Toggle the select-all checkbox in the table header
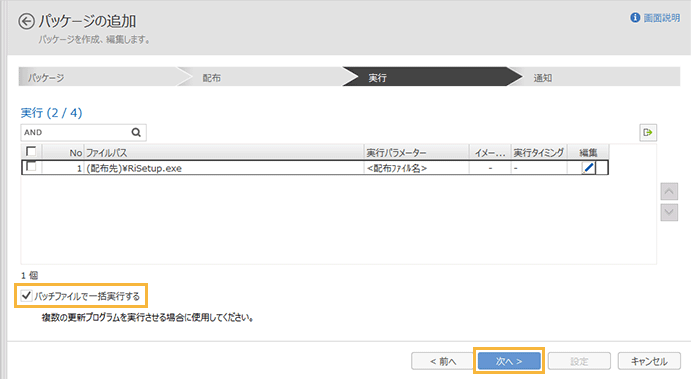Viewport: 691px width, 379px height. [x=31, y=152]
